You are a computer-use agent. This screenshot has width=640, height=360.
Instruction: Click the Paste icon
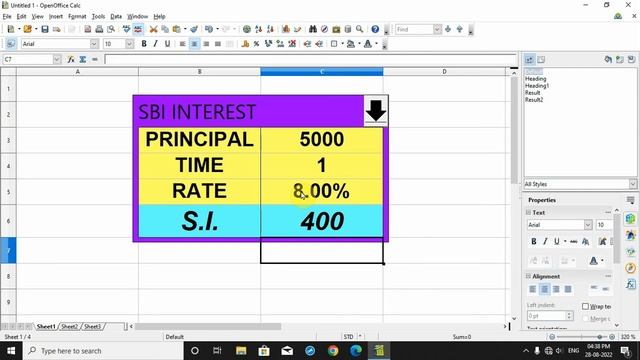(x=177, y=29)
